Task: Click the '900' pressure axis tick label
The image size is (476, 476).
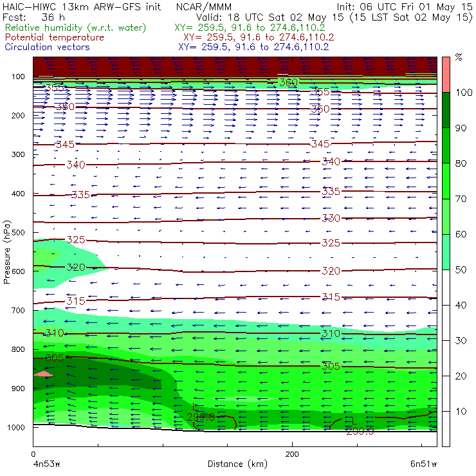Action: pos(18,389)
